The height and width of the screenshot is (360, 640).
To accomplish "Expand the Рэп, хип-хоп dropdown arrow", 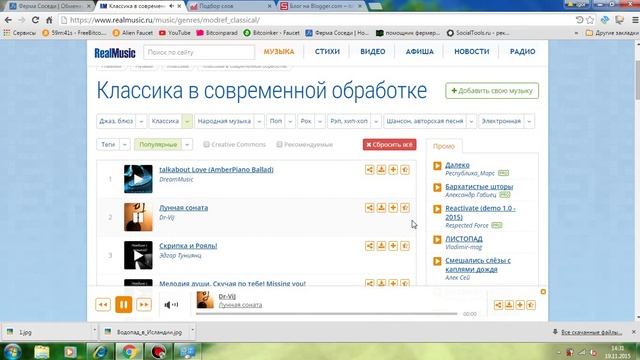I will point(376,121).
